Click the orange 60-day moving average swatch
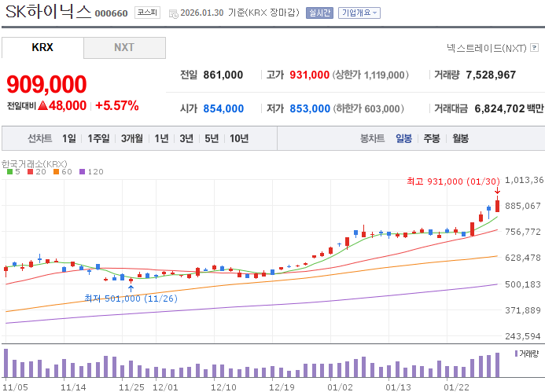 pos(56,171)
